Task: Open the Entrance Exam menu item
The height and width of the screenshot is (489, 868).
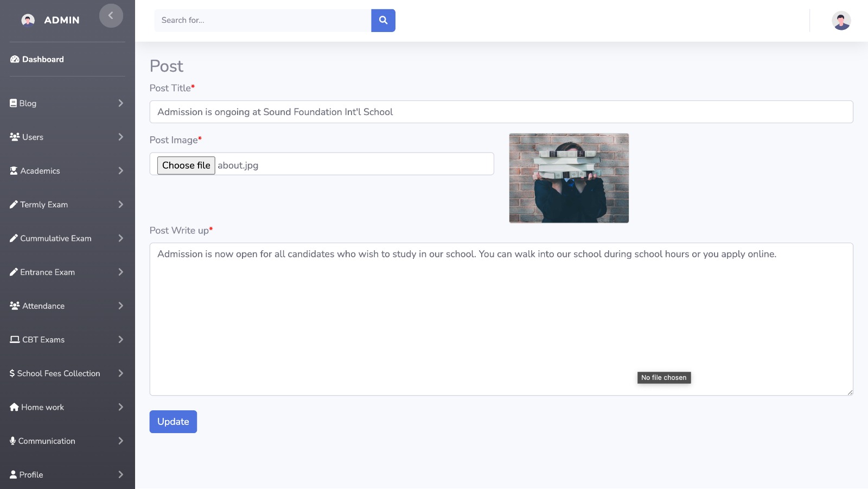Action: (x=67, y=272)
